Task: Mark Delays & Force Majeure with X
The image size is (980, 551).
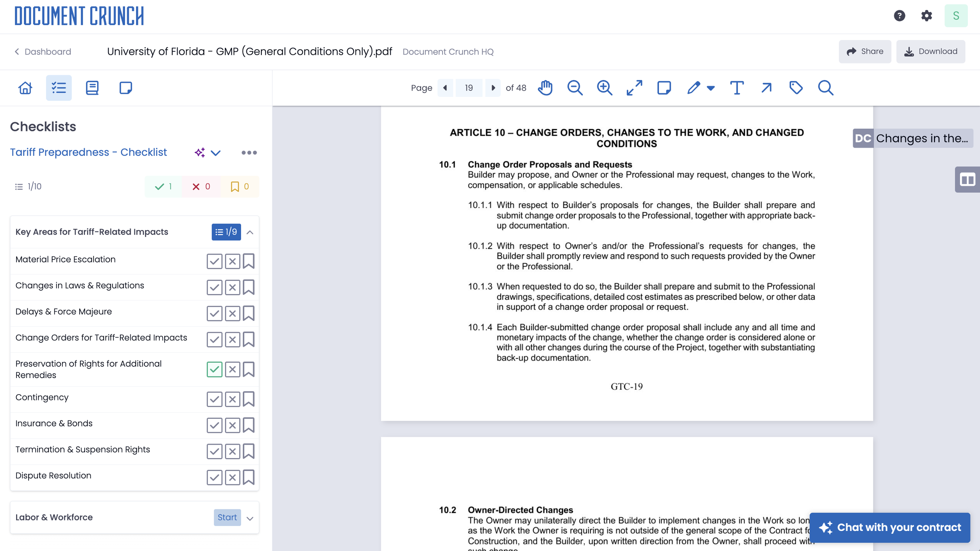Action: tap(232, 313)
